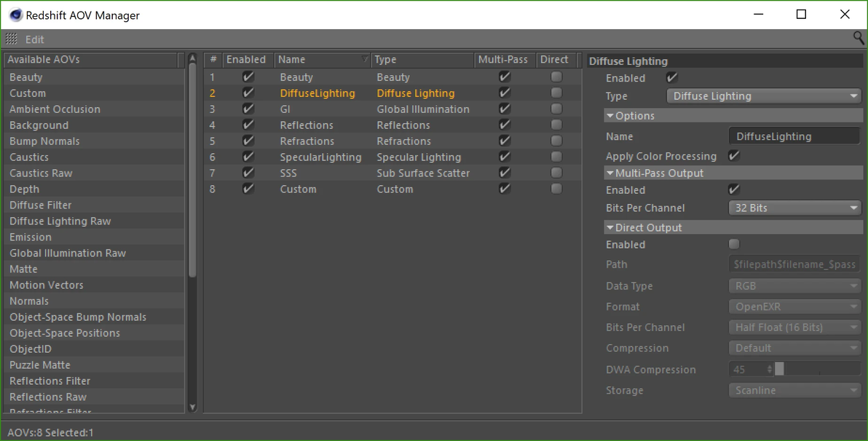The height and width of the screenshot is (441, 868).
Task: Click the Redshift app icon in title bar
Action: point(15,15)
